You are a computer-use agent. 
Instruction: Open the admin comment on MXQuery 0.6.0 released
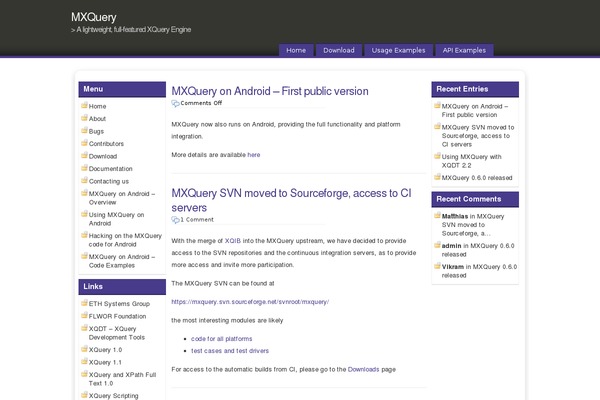click(x=478, y=250)
